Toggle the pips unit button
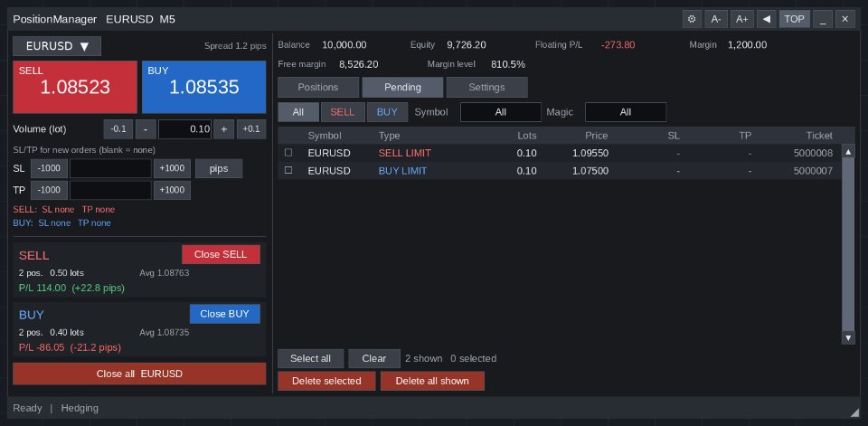Screen dimensions: 868x426 click(x=219, y=168)
